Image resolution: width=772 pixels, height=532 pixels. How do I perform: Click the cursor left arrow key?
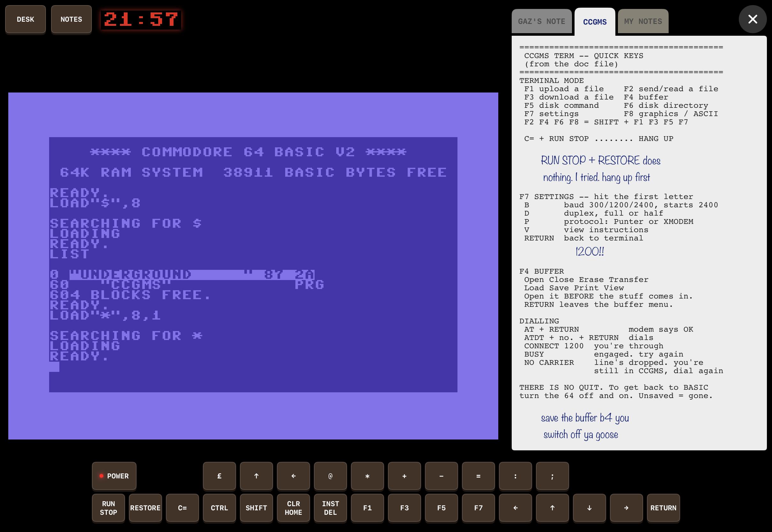pyautogui.click(x=515, y=508)
